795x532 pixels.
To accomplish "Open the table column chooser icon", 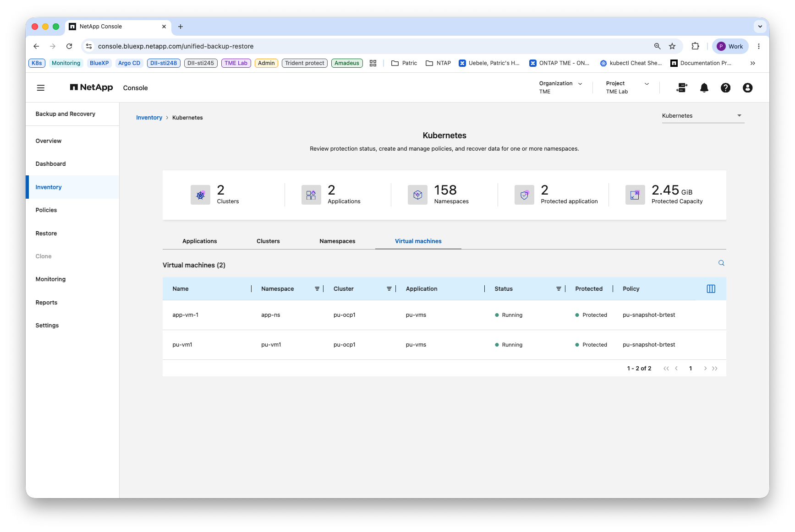I will 711,289.
